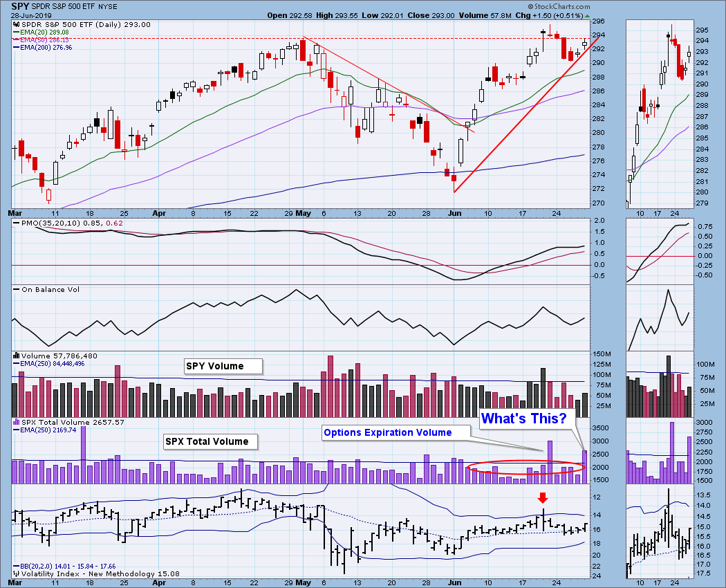Open the zoomed PMO thumbnail panel on the right

(660, 251)
